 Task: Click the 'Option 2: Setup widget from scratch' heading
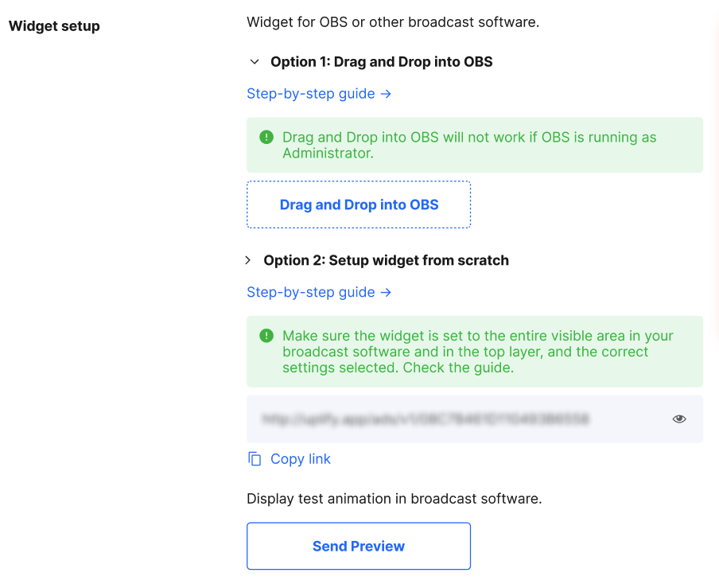pyautogui.click(x=386, y=260)
